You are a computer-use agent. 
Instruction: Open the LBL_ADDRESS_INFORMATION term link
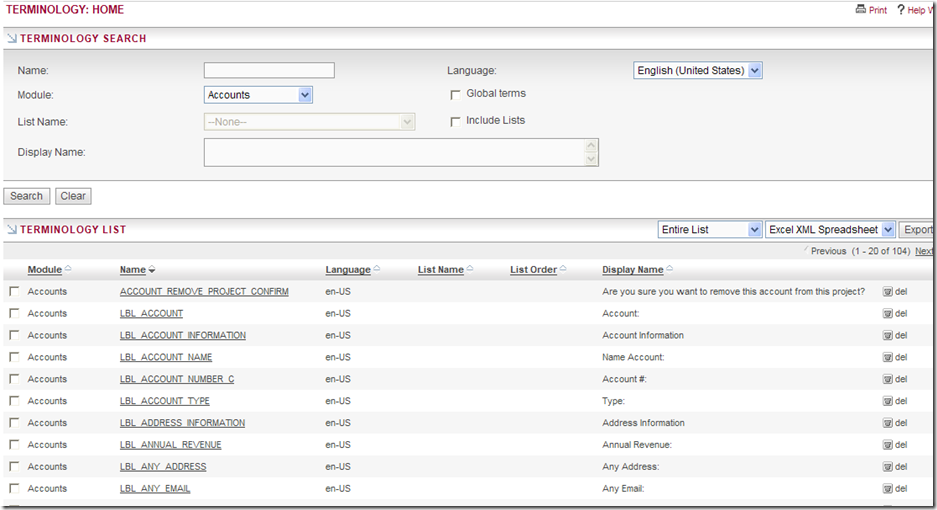[182, 423]
